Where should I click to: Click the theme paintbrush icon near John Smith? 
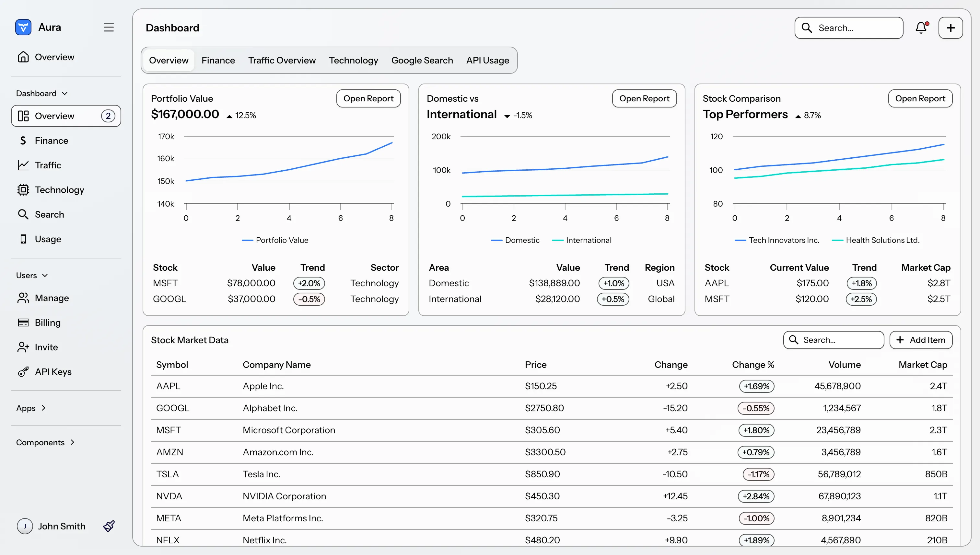tap(109, 526)
